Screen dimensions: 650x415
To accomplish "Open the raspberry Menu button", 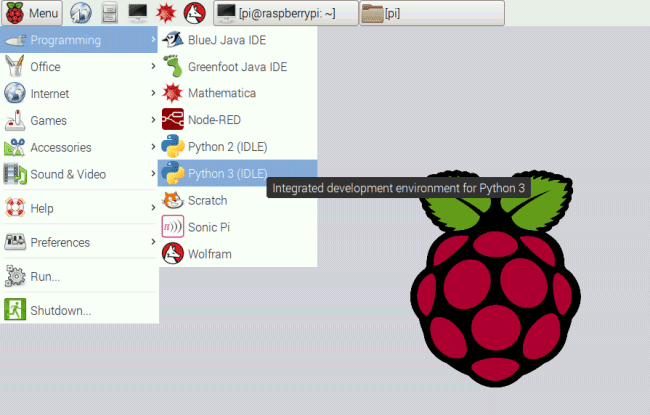I will pos(32,13).
